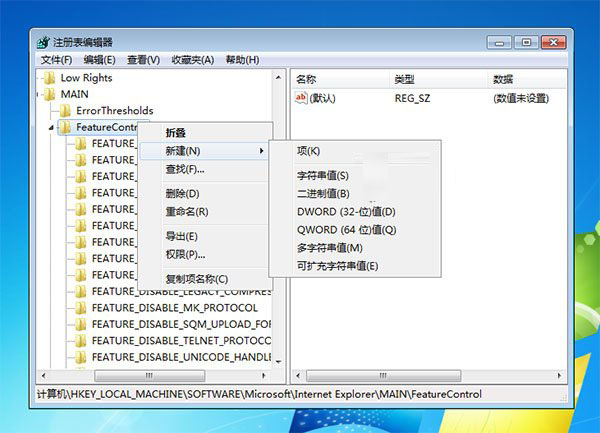This screenshot has height=433, width=600.
Task: Click the Registry Editor title bar icon
Action: point(44,42)
